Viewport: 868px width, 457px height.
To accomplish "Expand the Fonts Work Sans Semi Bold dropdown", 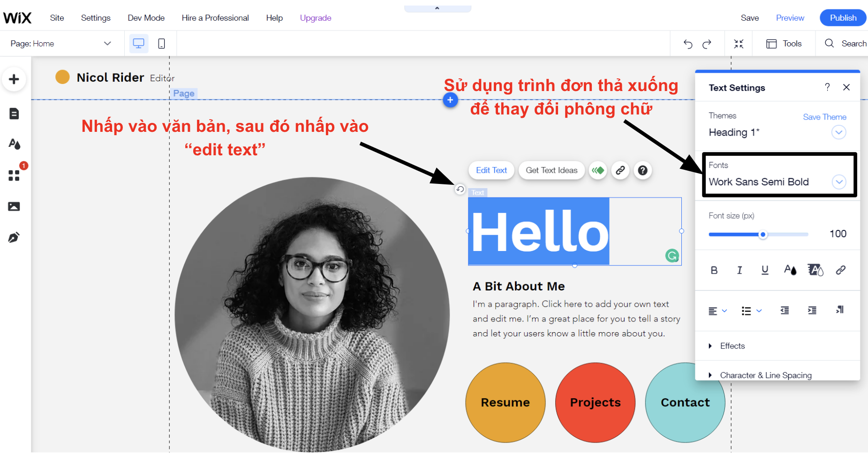I will pos(839,182).
